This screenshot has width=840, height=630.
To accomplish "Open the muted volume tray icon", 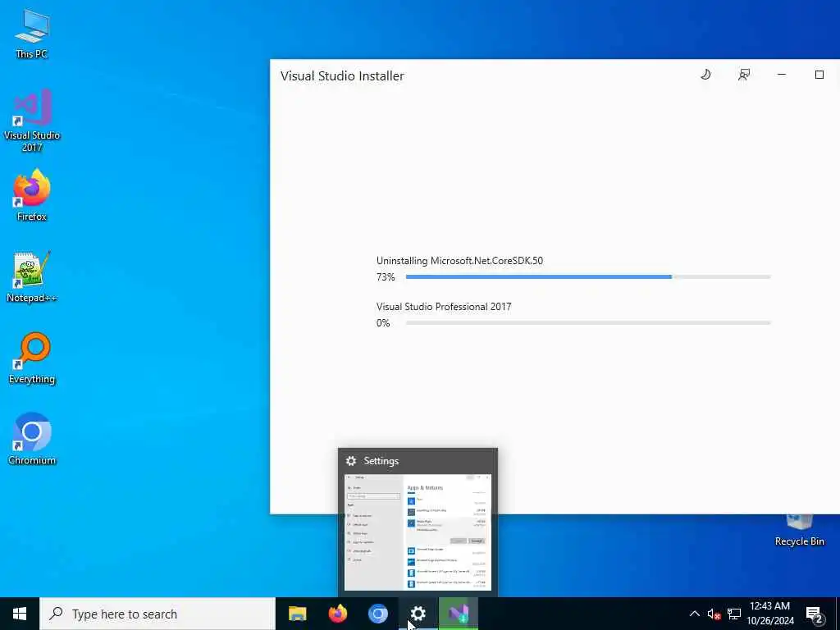I will (714, 614).
